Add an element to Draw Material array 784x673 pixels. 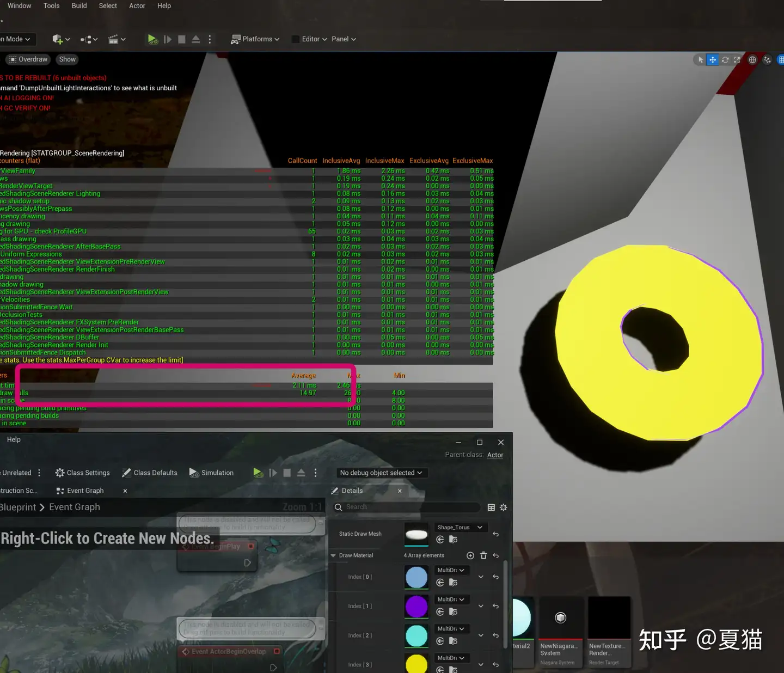[x=470, y=555]
